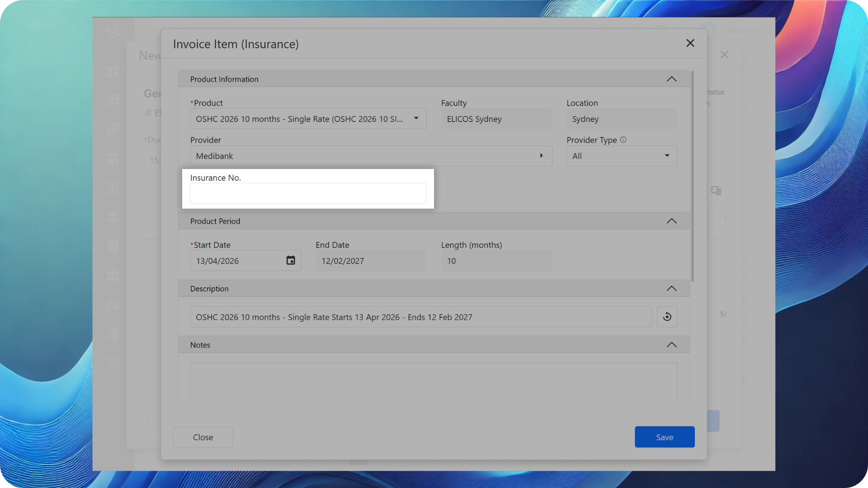
Task: Click the Description text field
Action: click(x=420, y=317)
